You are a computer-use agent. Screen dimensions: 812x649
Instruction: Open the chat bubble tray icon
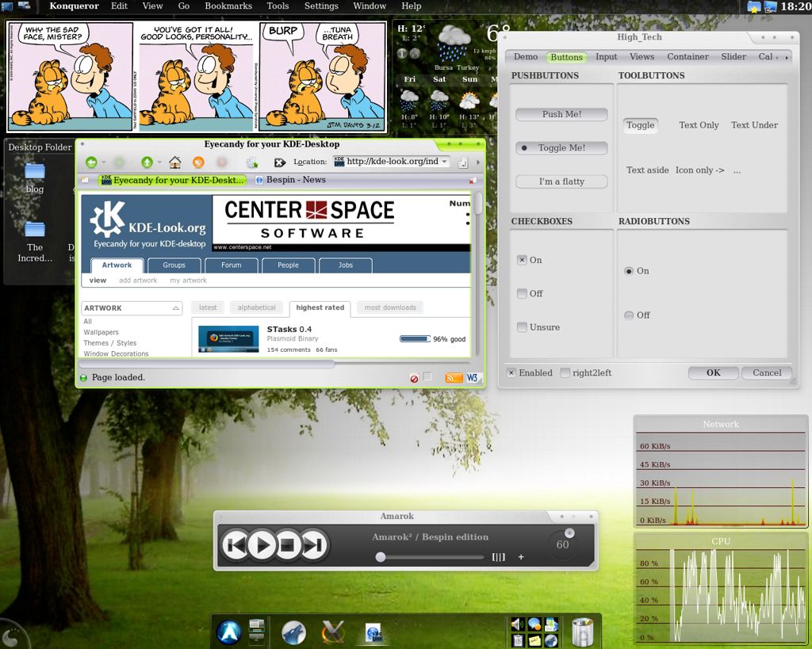tap(534, 624)
